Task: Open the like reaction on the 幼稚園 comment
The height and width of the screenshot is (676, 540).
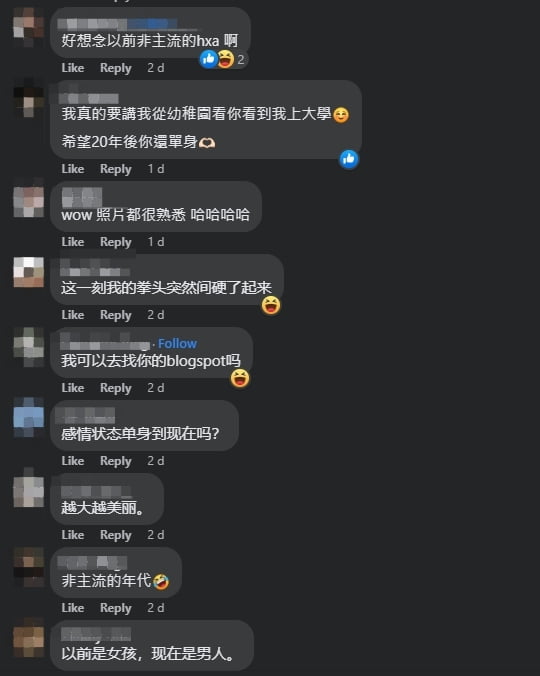Action: 349,159
